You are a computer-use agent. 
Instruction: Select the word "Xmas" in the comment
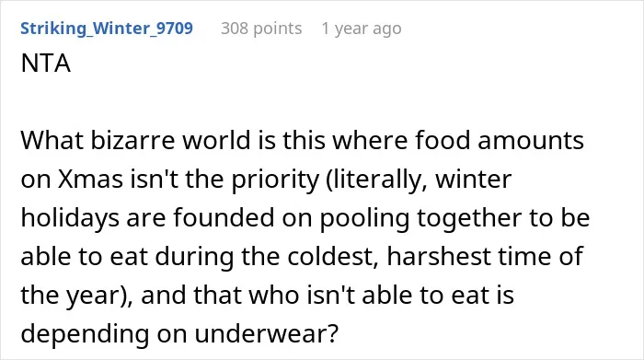[90, 180]
